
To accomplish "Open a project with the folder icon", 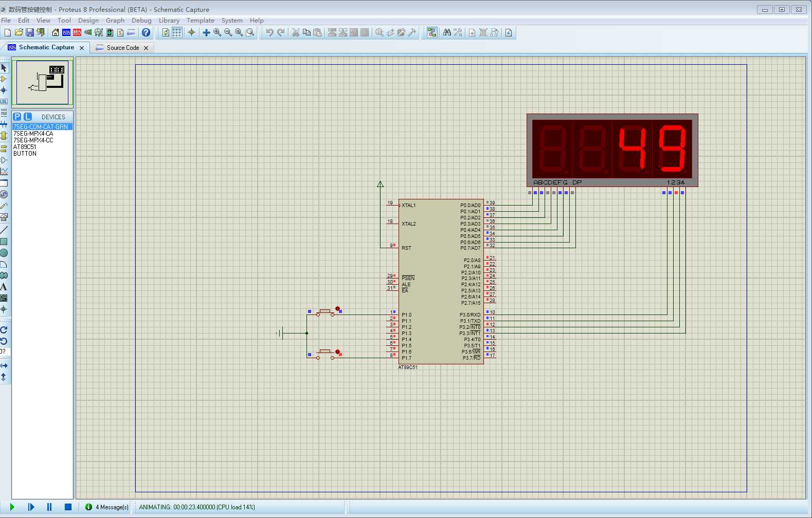I will click(19, 32).
